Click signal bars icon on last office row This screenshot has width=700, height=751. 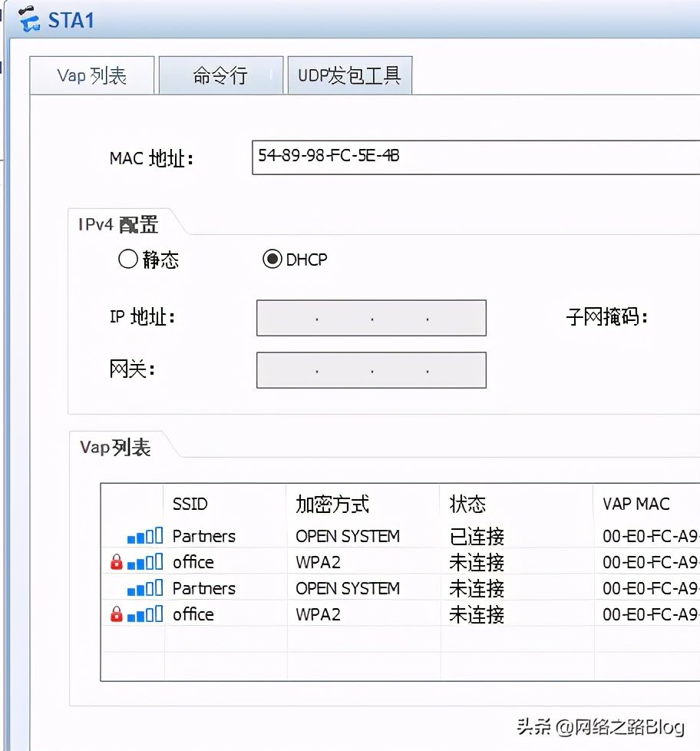point(145,614)
